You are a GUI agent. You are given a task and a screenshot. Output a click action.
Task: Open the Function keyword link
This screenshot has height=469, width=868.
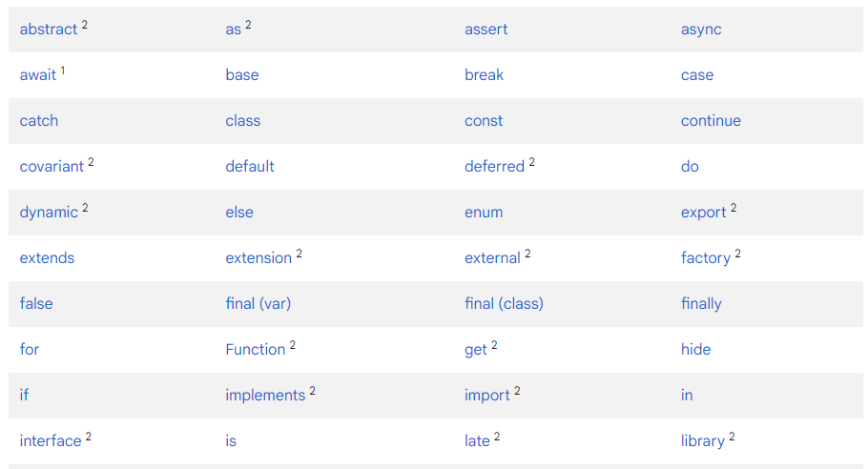click(x=256, y=350)
